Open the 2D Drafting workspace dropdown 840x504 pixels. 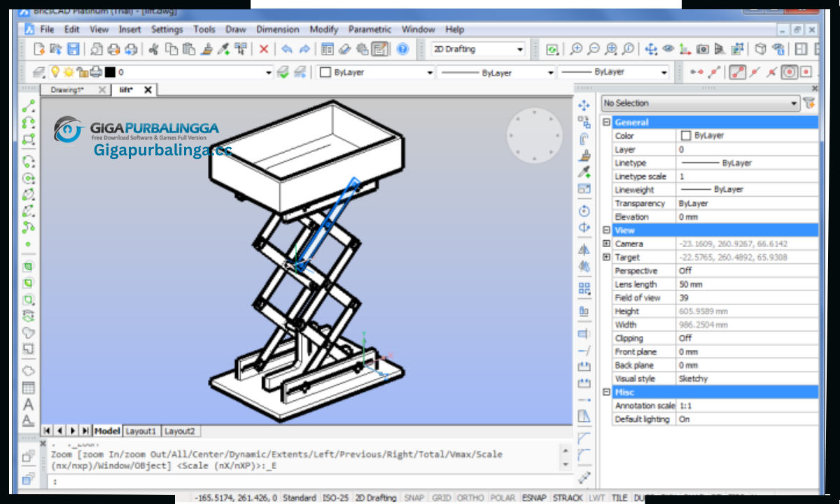coord(520,49)
